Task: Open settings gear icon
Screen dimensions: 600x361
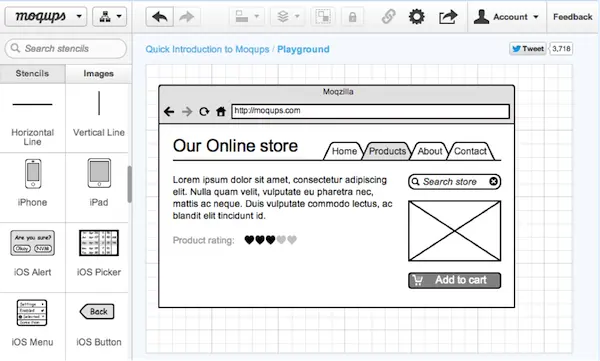Action: tap(416, 17)
